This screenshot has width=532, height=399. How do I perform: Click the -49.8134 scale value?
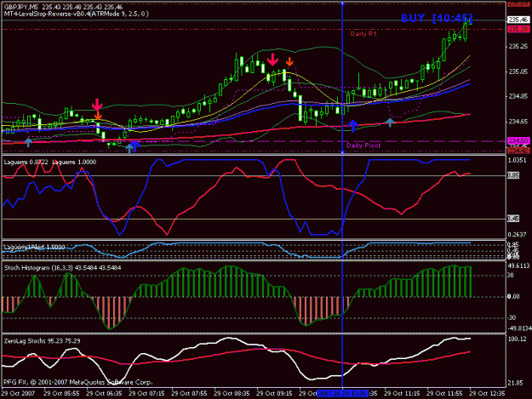(x=518, y=328)
